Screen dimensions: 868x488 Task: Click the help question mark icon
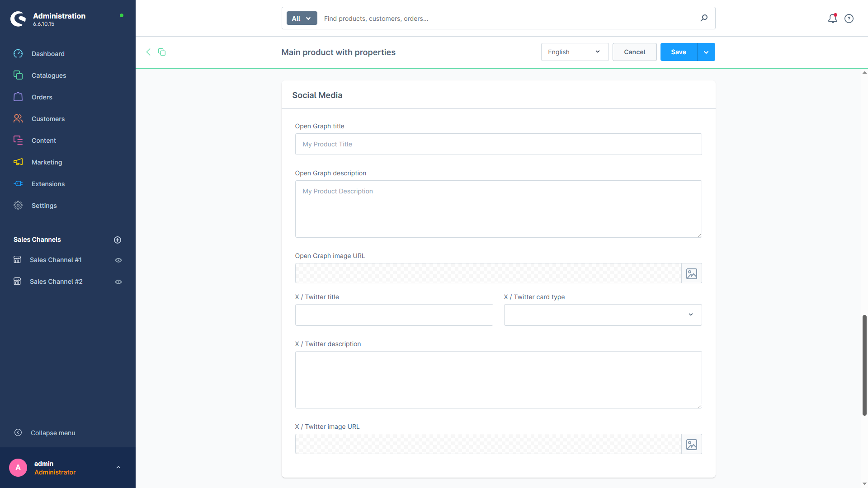coord(849,19)
